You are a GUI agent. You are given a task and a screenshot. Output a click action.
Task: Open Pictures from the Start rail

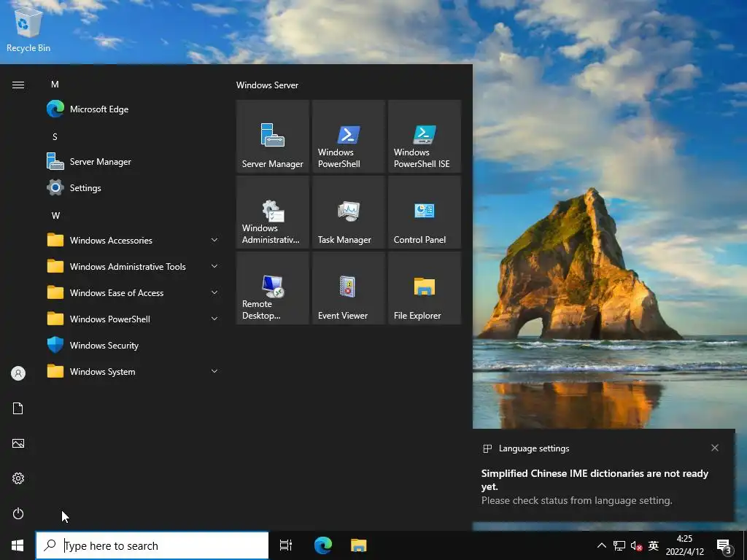[x=18, y=443]
